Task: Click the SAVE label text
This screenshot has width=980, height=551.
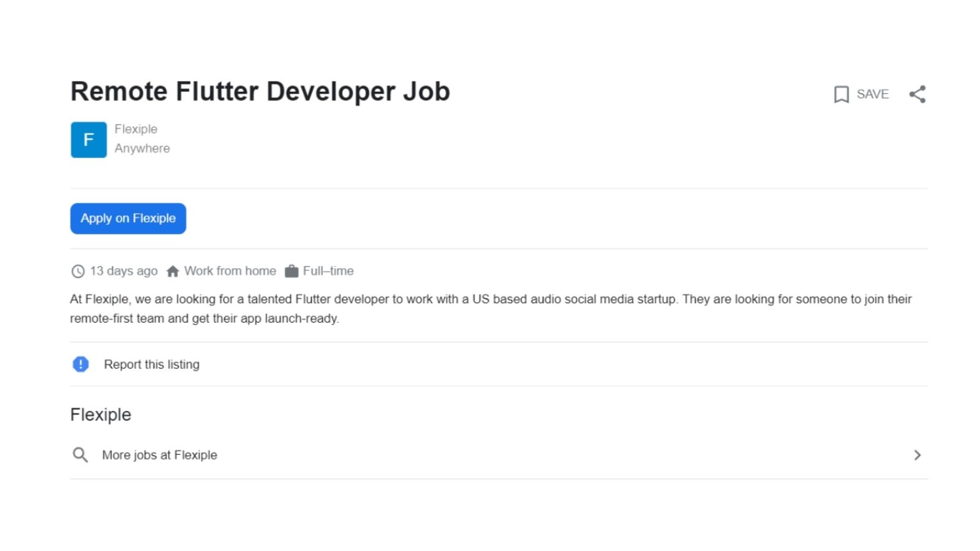Action: [x=872, y=94]
